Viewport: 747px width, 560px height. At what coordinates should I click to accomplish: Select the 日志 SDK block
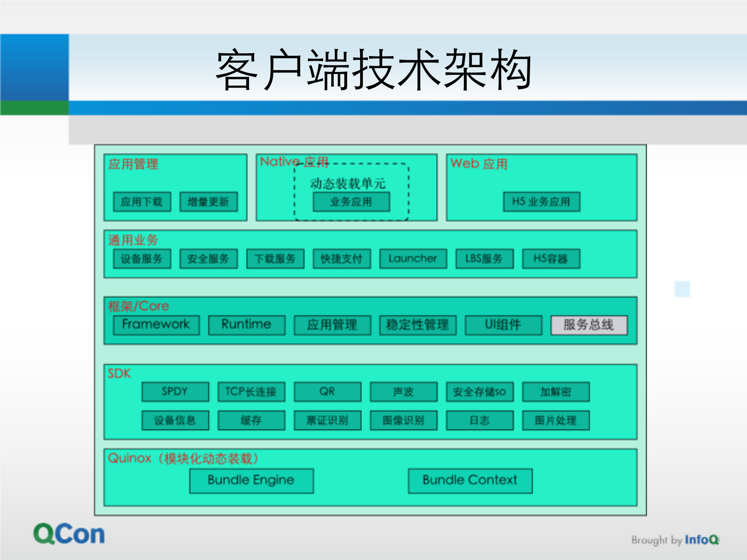click(479, 420)
